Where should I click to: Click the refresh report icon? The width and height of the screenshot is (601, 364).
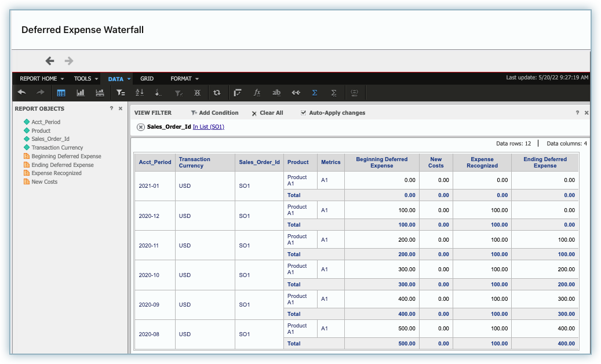(x=217, y=93)
